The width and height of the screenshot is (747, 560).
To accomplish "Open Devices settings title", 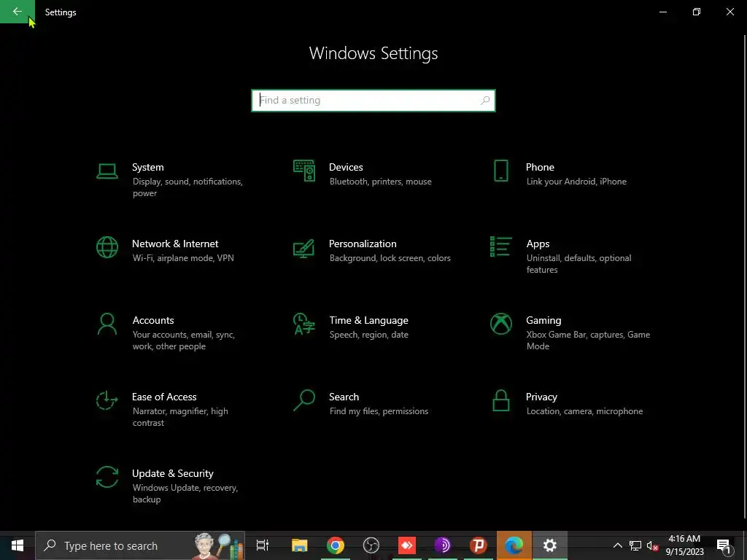I will [x=346, y=167].
